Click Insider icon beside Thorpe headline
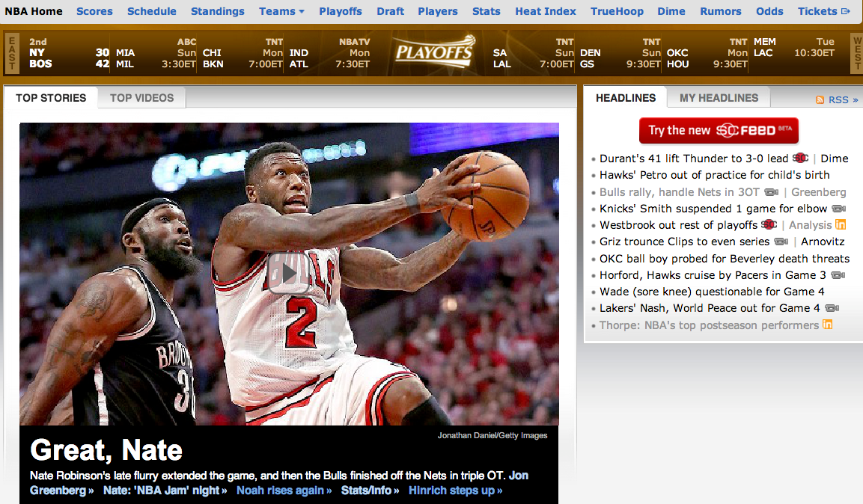Image resolution: width=863 pixels, height=504 pixels. (x=827, y=325)
